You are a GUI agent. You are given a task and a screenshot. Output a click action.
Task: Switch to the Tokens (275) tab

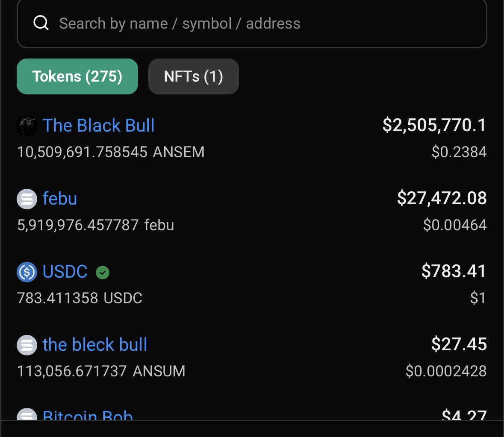pos(77,76)
